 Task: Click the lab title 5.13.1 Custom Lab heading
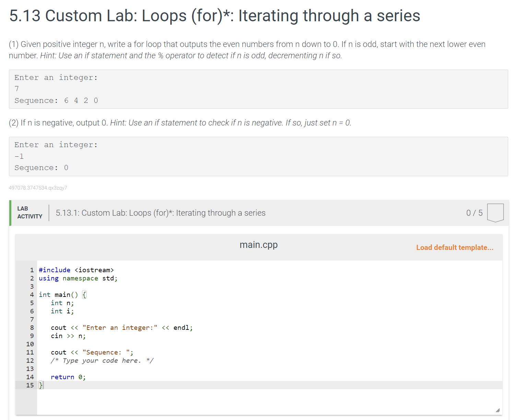click(x=160, y=213)
